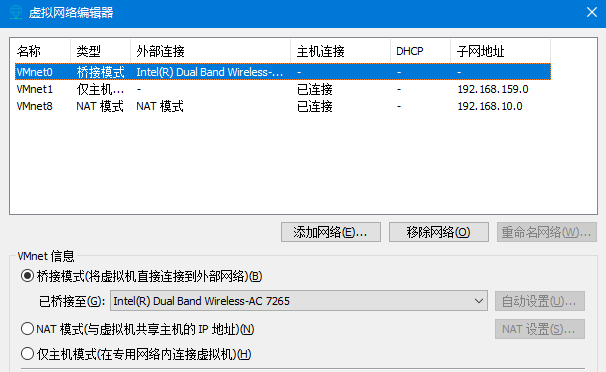Select the VMnet1 host-only network row
This screenshot has width=606, height=372.
click(x=283, y=89)
